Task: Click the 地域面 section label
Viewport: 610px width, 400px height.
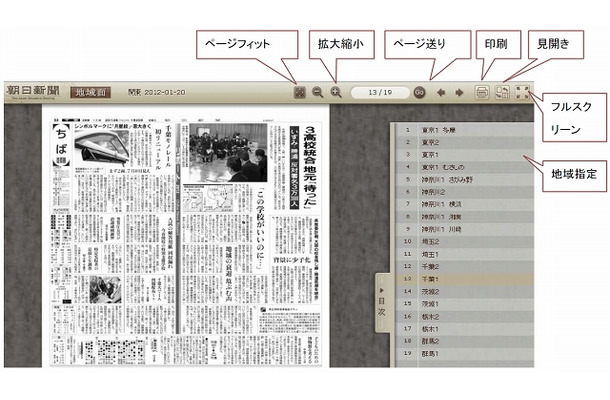Action: click(91, 92)
